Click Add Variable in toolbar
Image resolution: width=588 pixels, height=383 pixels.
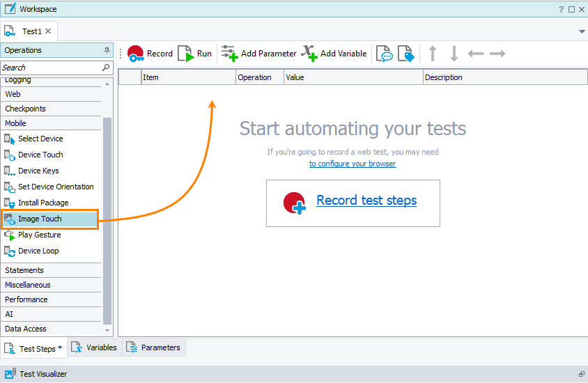click(x=334, y=54)
